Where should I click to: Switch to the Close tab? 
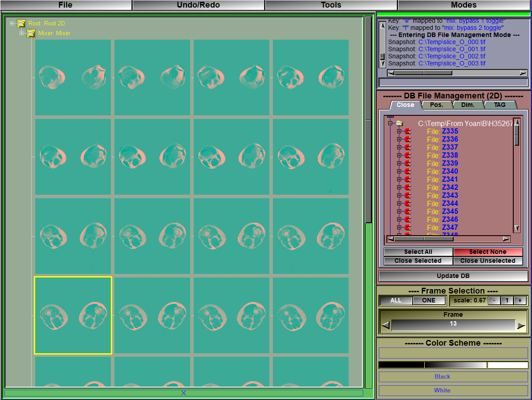406,105
